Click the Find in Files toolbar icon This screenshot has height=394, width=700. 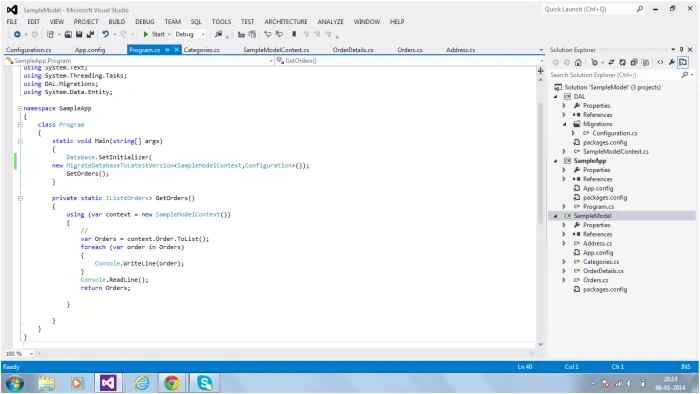[x=218, y=34]
